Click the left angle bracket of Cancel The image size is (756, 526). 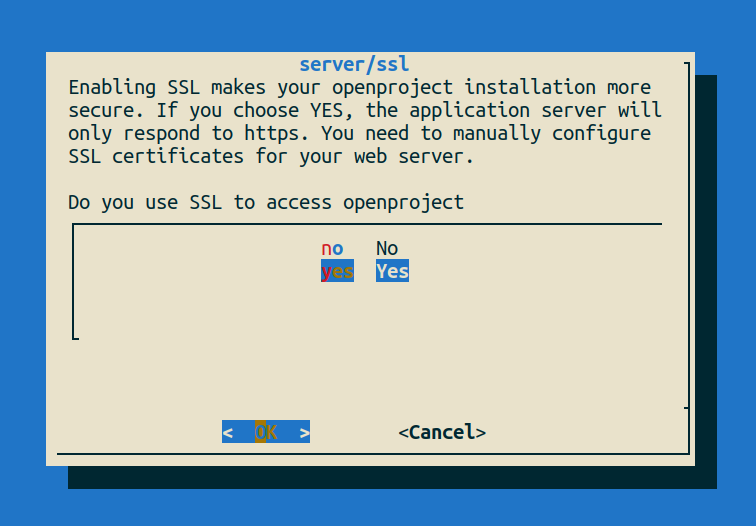tap(403, 432)
